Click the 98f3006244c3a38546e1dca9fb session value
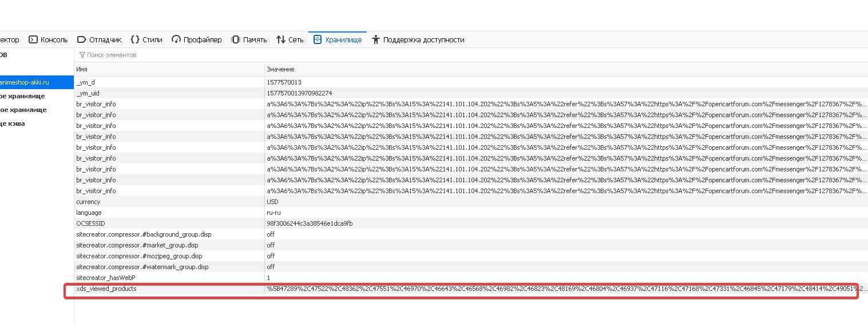Image resolution: width=868 pixels, height=324 pixels. (310, 223)
